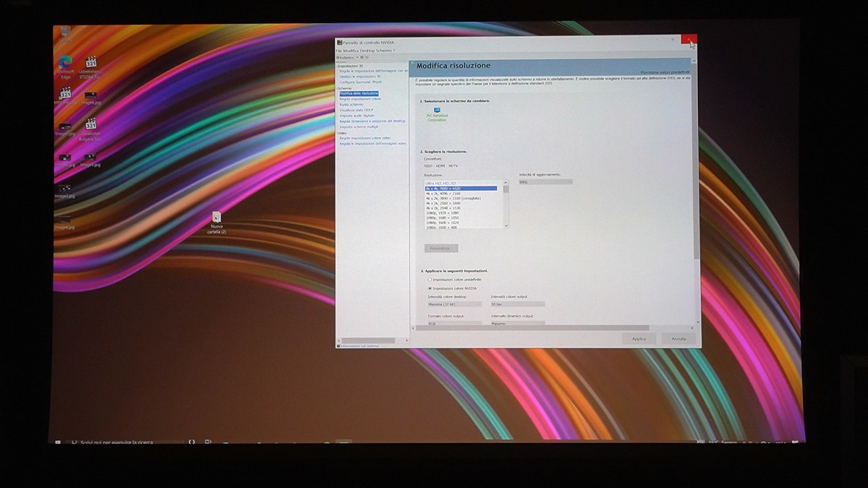Open Gestisci le impostazioni 3D

(360, 77)
